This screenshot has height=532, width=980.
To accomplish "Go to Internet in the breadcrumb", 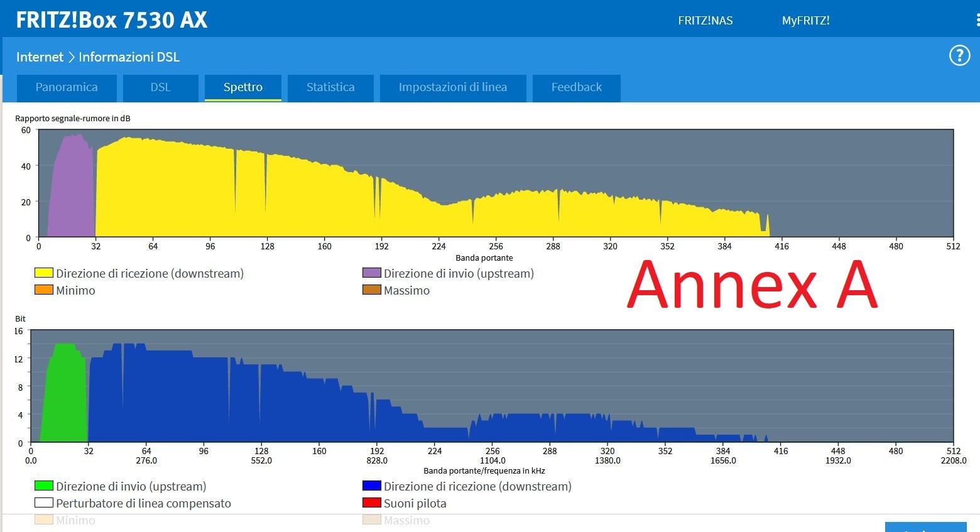I will point(40,57).
